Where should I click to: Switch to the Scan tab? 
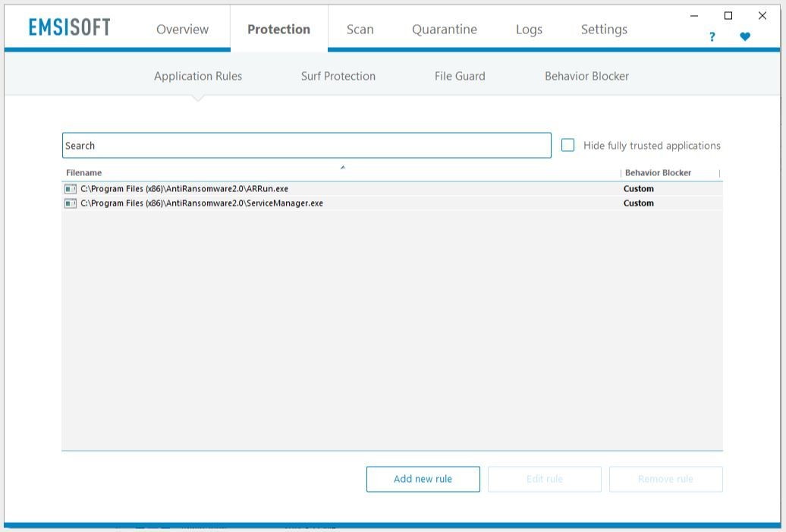click(x=360, y=30)
